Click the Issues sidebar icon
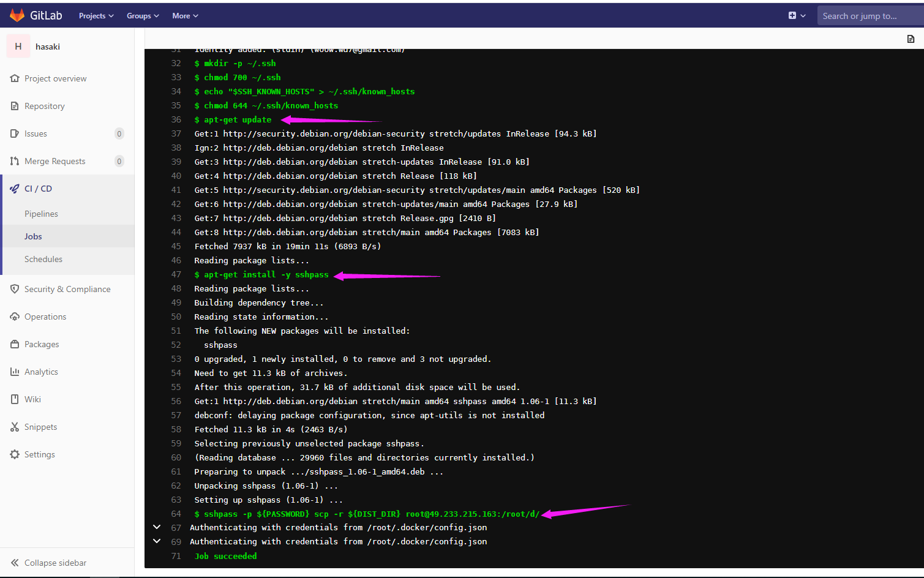The width and height of the screenshot is (924, 578). pyautogui.click(x=15, y=133)
